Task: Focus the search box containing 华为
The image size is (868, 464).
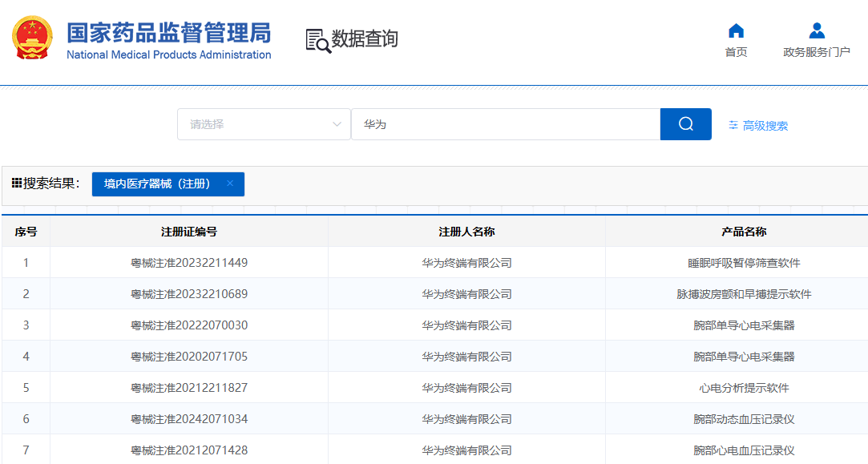Action: (506, 124)
